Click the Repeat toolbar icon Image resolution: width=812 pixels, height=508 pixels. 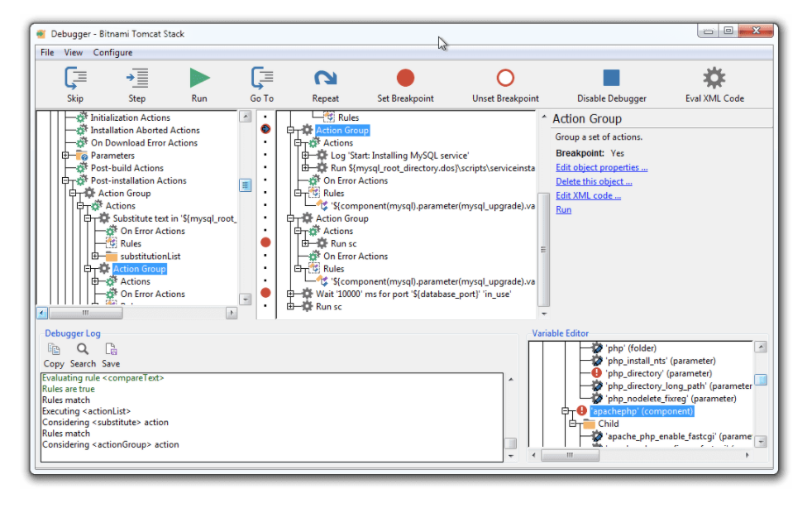(325, 79)
